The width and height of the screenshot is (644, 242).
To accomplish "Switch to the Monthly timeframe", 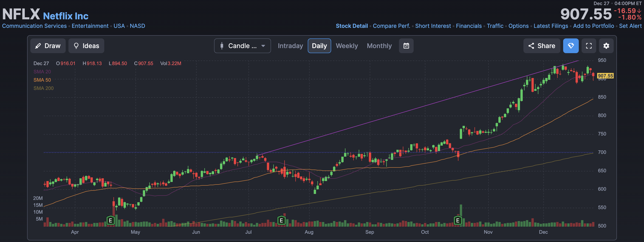I will point(379,46).
